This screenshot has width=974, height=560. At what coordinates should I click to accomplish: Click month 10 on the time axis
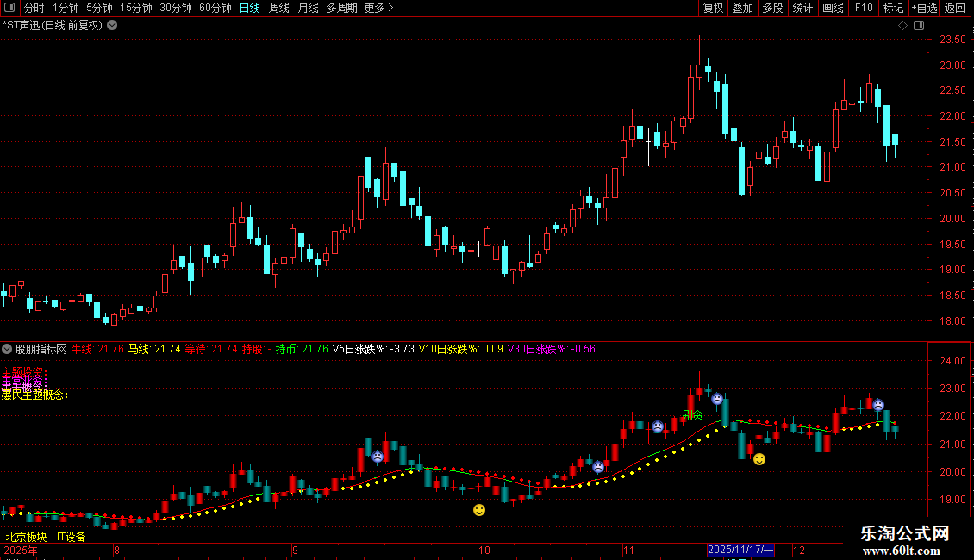click(484, 550)
